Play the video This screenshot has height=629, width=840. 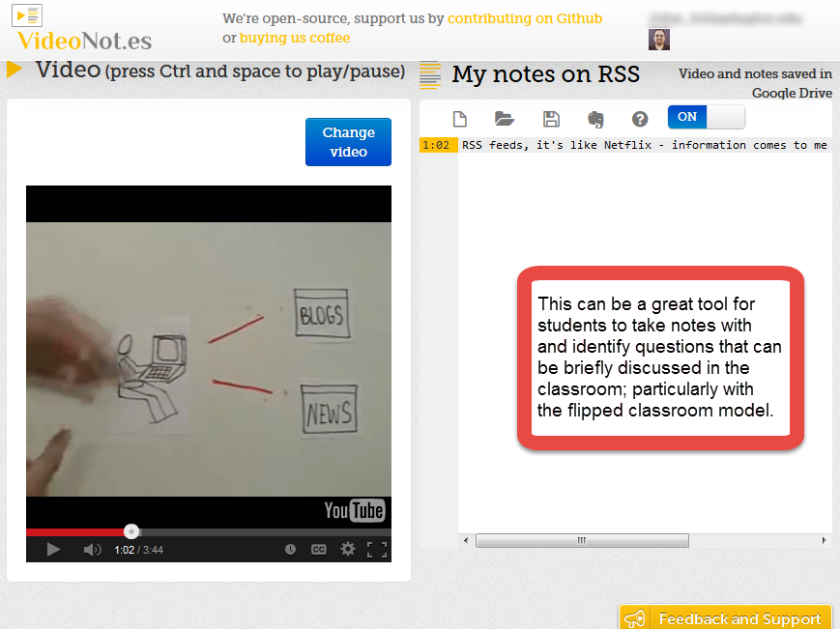click(53, 548)
